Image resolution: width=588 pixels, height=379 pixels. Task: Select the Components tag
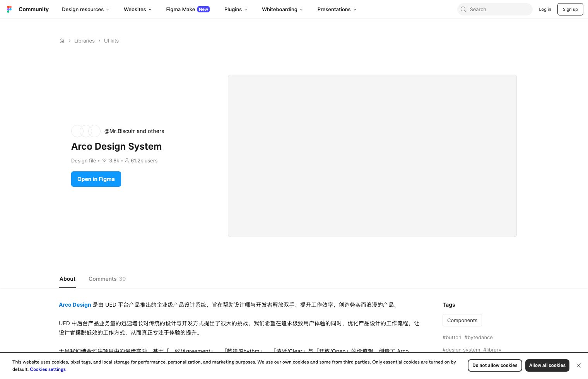tap(462, 320)
